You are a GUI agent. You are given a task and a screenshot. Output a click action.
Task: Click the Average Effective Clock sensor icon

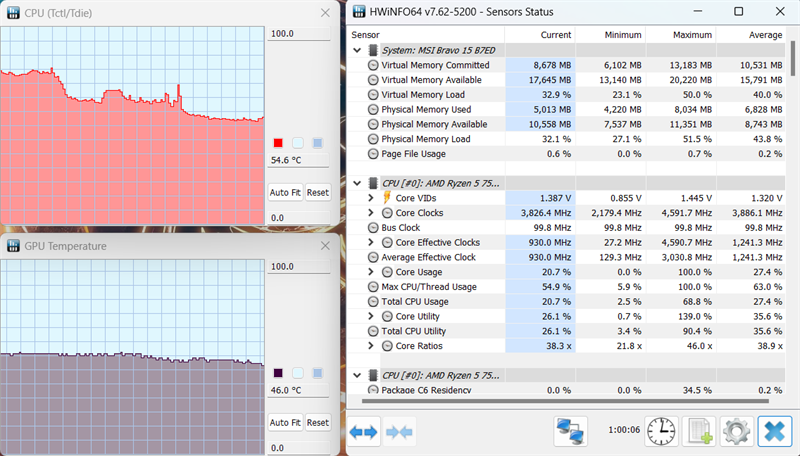[373, 257]
